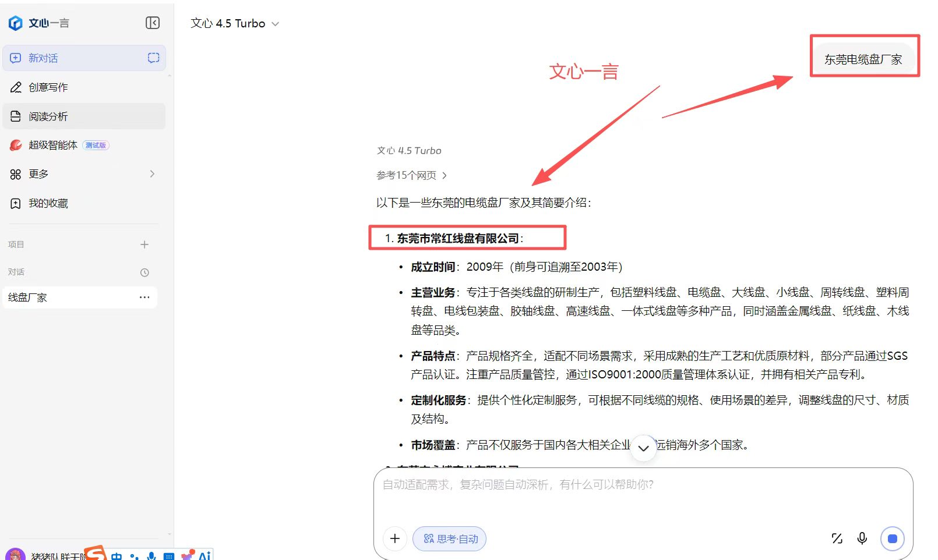Expand the 更多 sidebar entry
Image resolution: width=938 pixels, height=560 pixels.
point(84,174)
